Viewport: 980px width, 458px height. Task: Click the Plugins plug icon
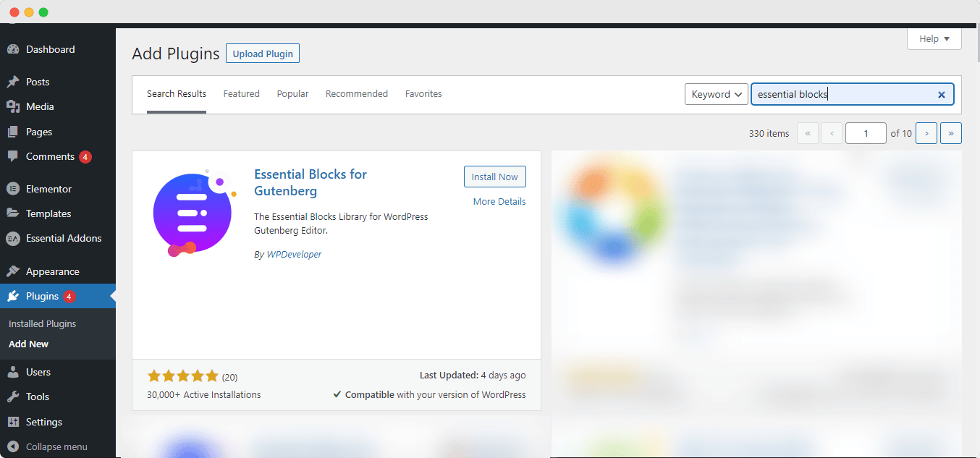click(13, 296)
